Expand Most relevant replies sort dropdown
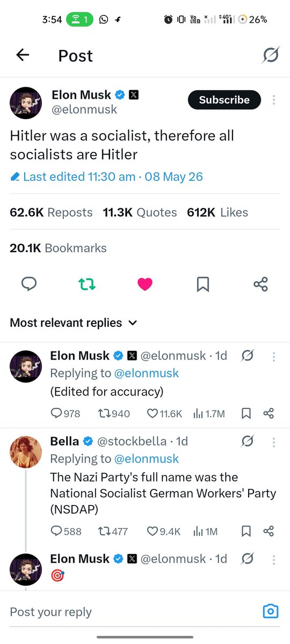Image resolution: width=290 pixels, height=644 pixels. pyautogui.click(x=74, y=323)
